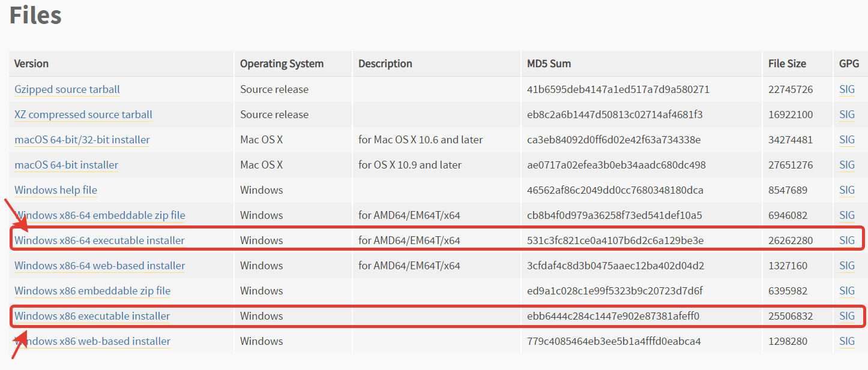868x370 pixels.
Task: Click Windows x86-64 executable installer link
Action: tap(100, 240)
